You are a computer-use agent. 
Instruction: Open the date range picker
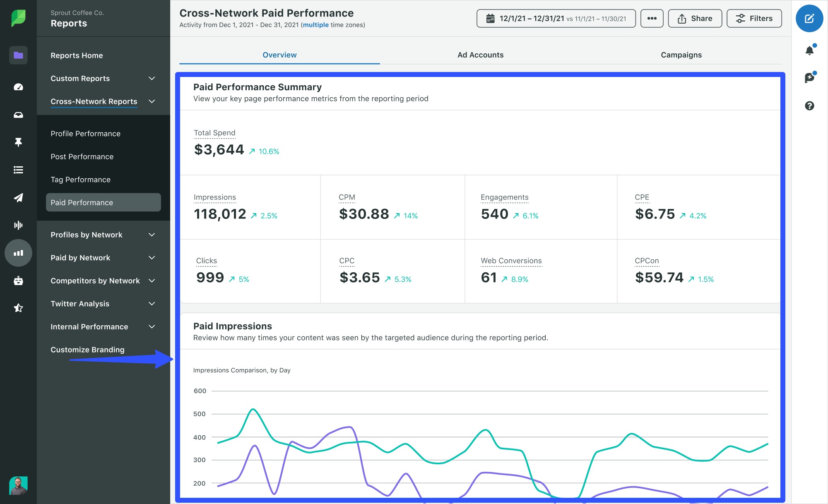coord(555,18)
